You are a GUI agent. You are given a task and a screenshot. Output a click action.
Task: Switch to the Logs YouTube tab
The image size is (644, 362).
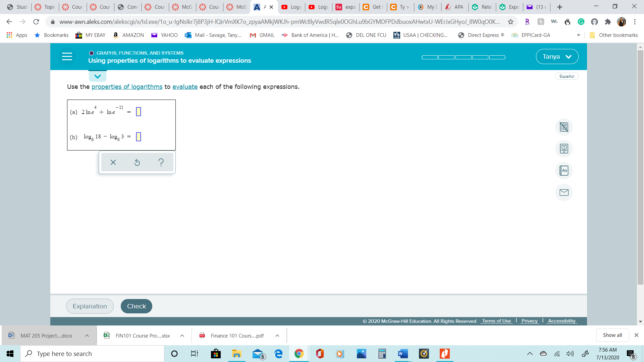[318, 7]
